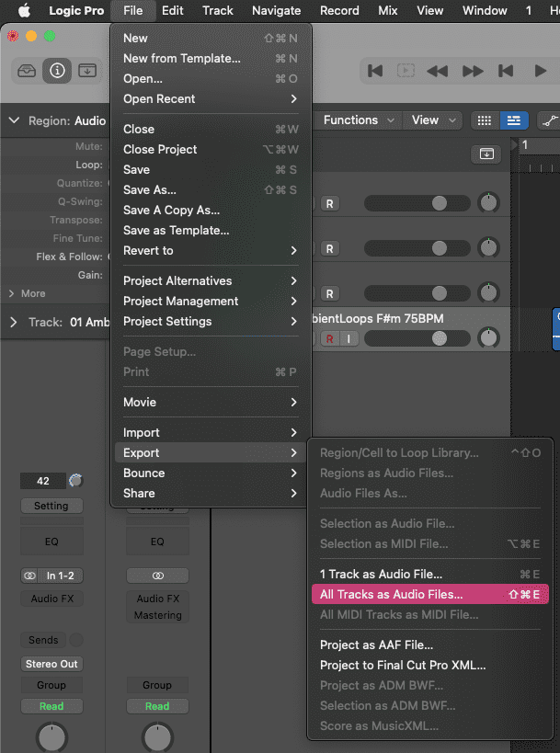The image size is (560, 753).
Task: Open the Edit menu
Action: click(x=173, y=10)
